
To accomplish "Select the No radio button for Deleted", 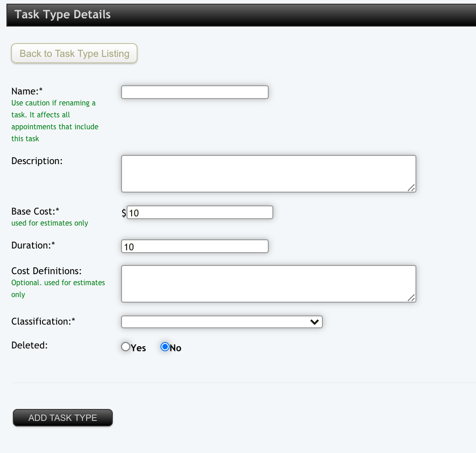I will click(x=165, y=347).
